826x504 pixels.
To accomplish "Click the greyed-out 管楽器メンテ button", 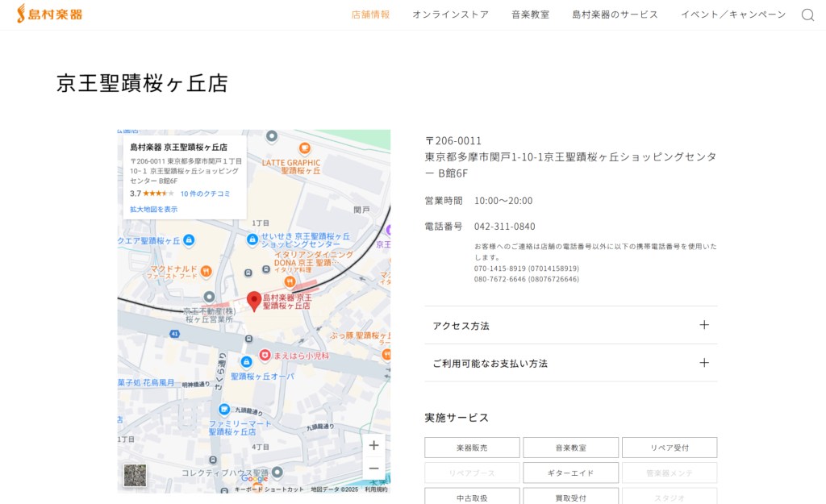I will tap(670, 473).
